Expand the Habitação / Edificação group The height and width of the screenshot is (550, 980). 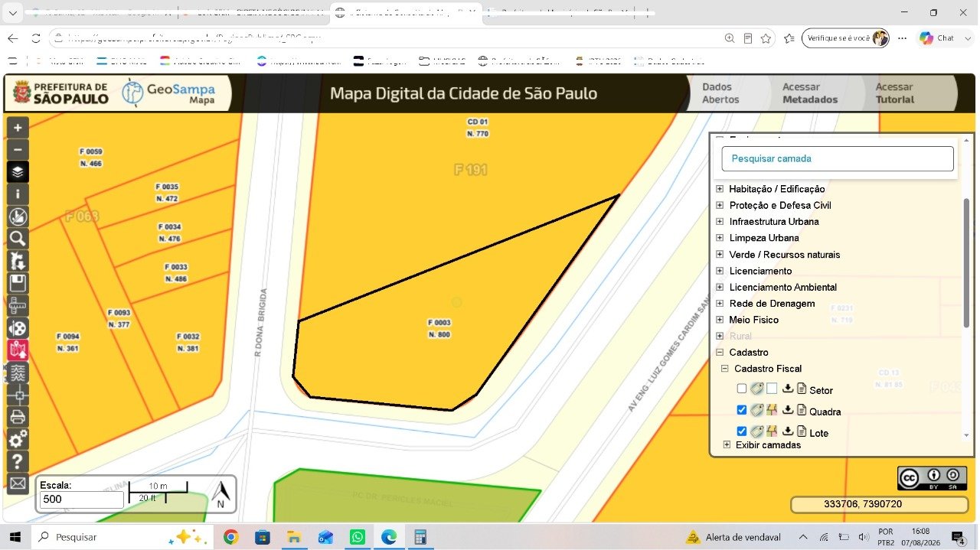(720, 189)
